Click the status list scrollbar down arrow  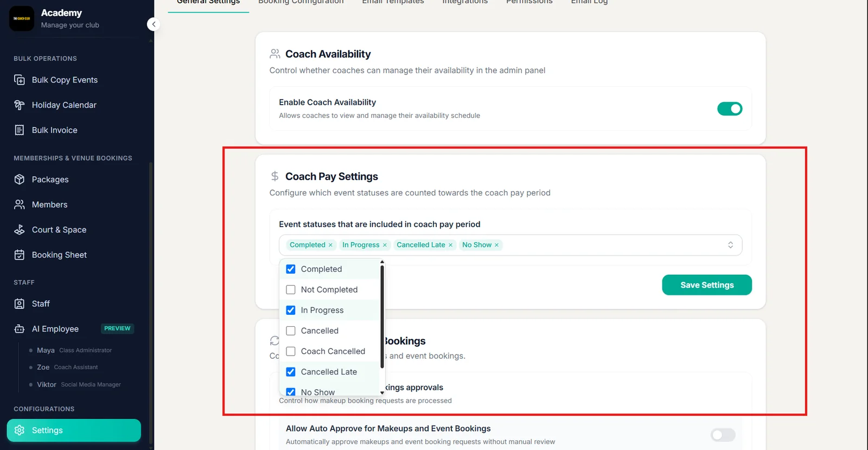(382, 393)
